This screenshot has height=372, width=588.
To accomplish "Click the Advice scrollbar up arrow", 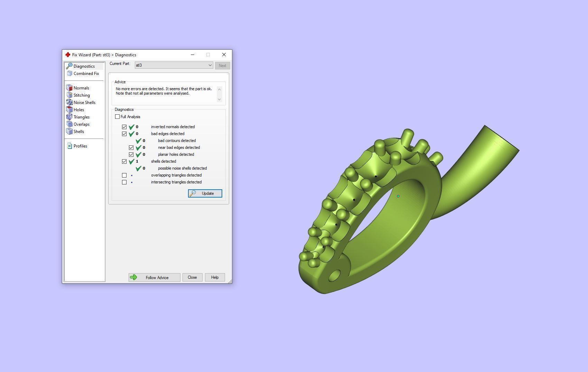I will (x=219, y=89).
